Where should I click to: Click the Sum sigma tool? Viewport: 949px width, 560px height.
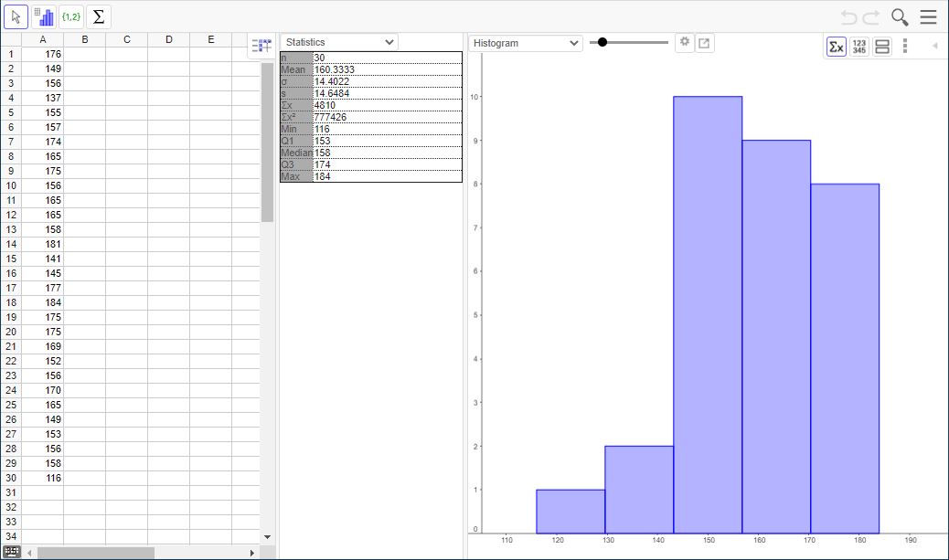click(x=99, y=16)
